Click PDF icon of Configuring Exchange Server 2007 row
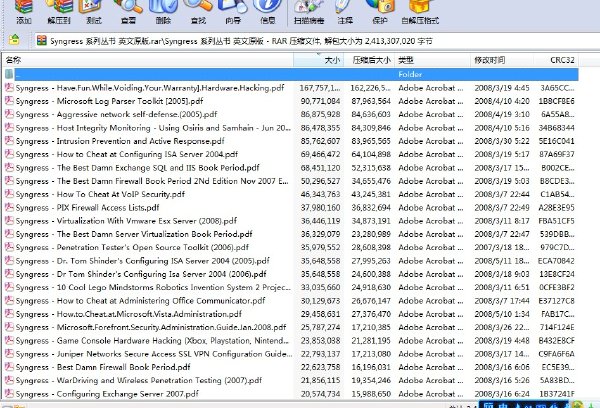 [9, 393]
